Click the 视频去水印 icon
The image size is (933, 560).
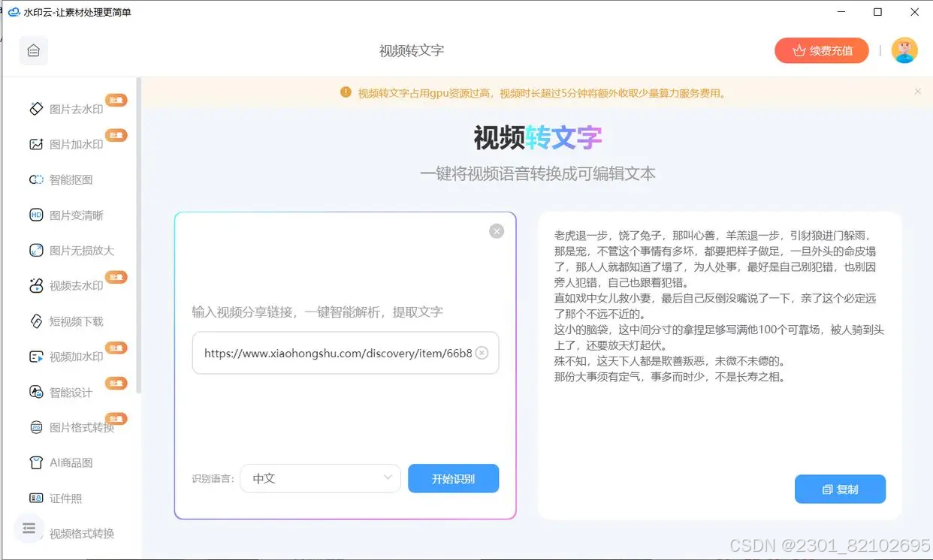[x=36, y=286]
